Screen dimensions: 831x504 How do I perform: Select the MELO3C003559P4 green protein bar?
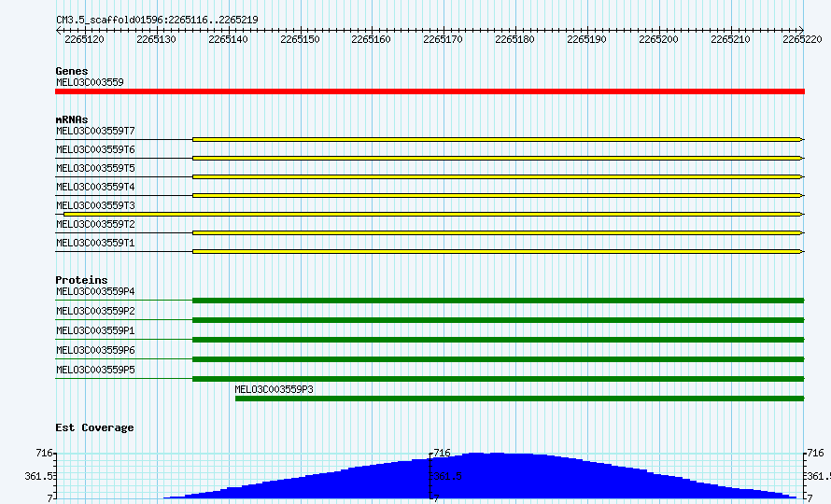tap(499, 301)
